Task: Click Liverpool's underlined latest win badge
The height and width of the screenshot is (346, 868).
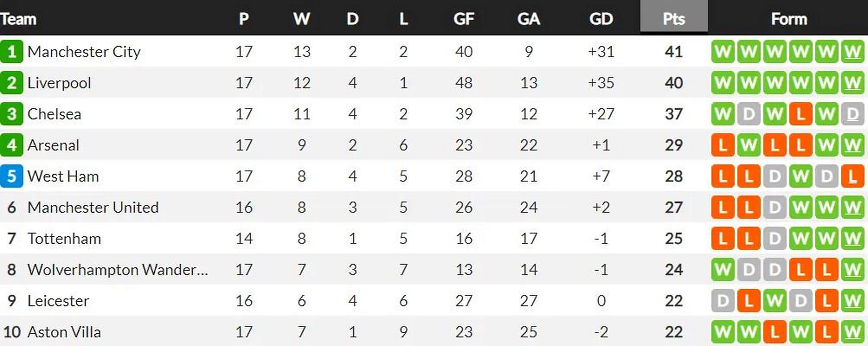Action: click(x=853, y=83)
